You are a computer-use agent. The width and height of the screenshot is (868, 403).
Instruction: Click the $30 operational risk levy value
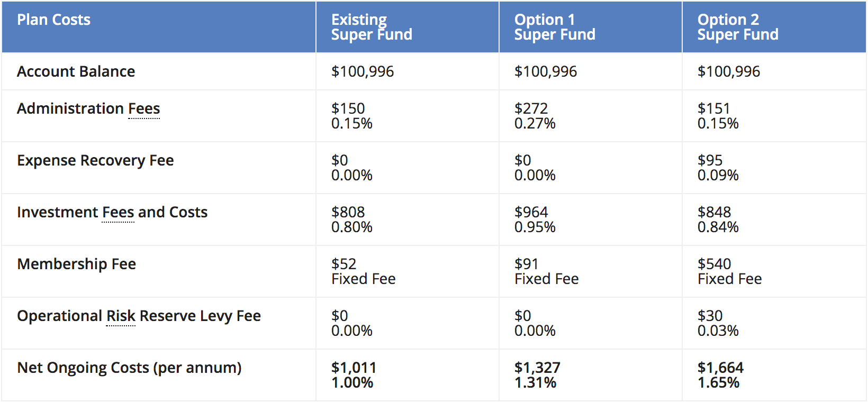tap(710, 316)
